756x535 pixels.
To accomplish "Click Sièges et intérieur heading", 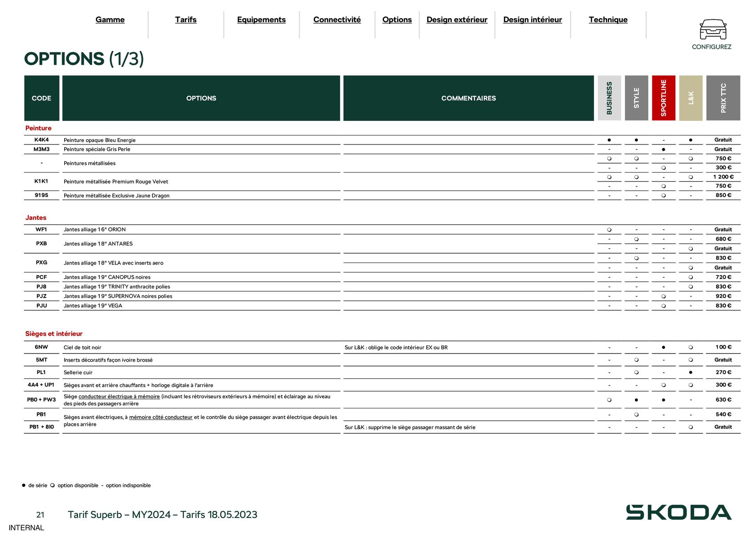I will point(54,334).
